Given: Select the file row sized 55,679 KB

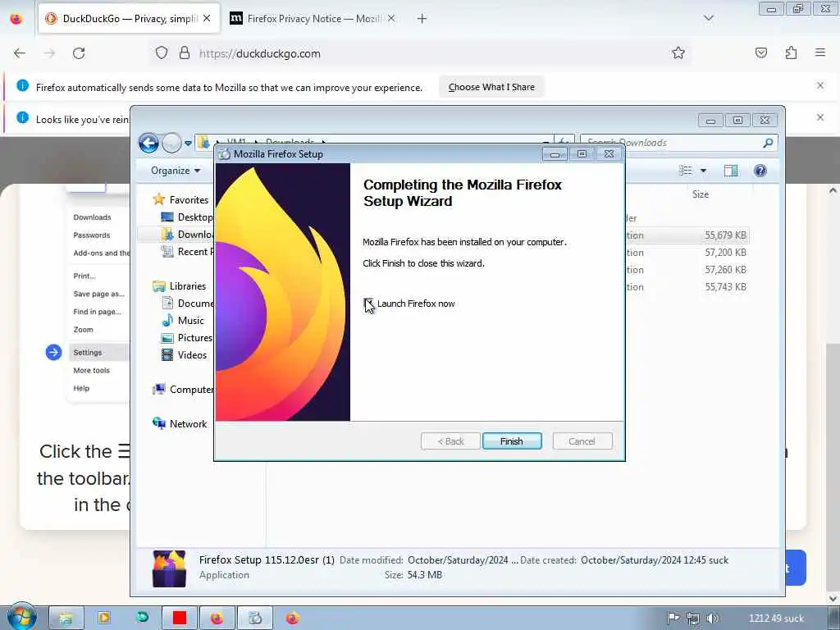Looking at the screenshot, I should click(x=687, y=235).
